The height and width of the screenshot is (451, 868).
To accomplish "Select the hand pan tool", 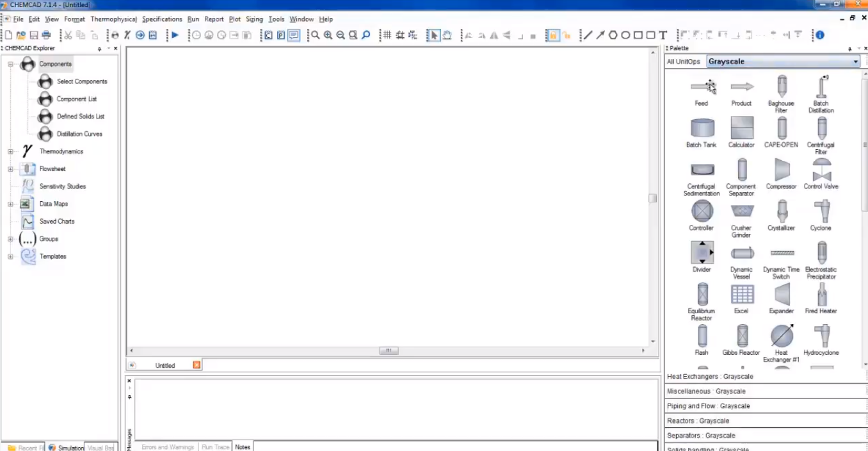I will coord(447,35).
